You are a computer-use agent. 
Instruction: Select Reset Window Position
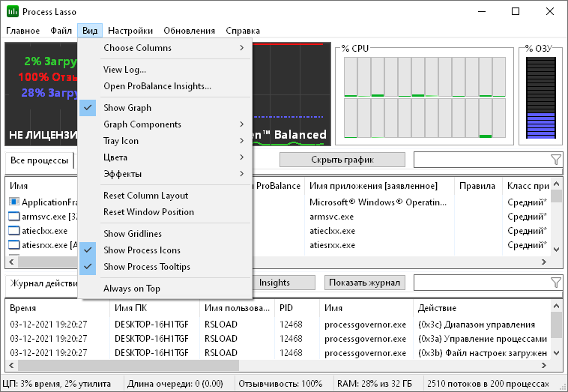pos(165,212)
